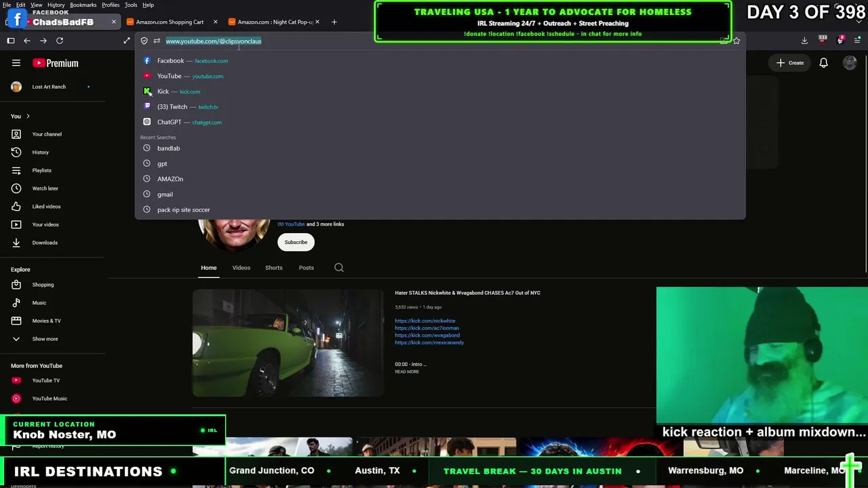Open the browser Edit menu

coord(21,5)
